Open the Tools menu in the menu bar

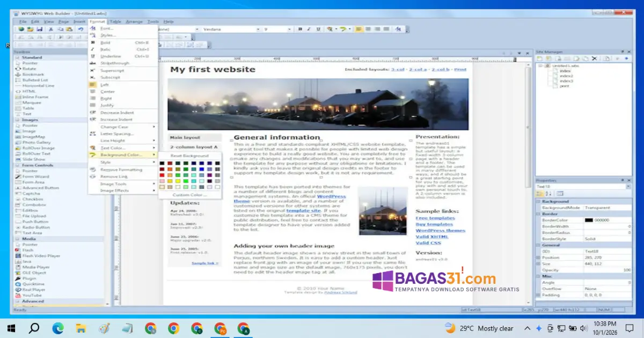pos(153,21)
